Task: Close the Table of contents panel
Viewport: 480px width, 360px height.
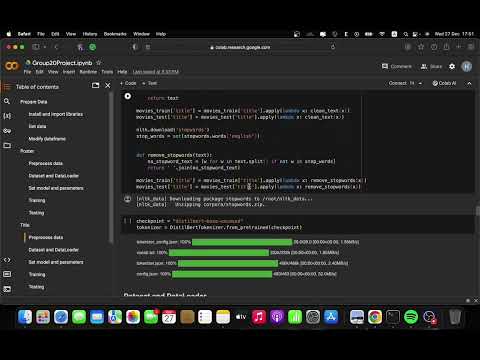Action: pyautogui.click(x=108, y=86)
